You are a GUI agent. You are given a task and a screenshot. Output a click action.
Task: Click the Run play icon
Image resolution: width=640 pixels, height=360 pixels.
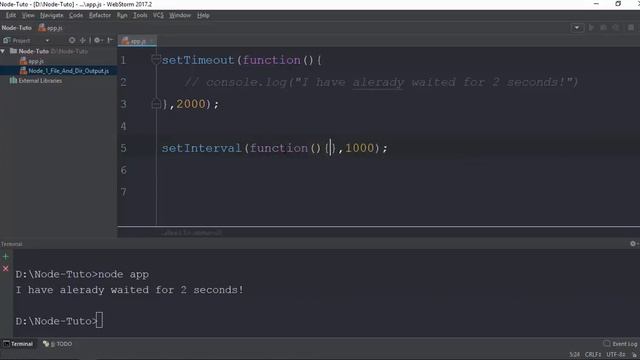click(591, 28)
